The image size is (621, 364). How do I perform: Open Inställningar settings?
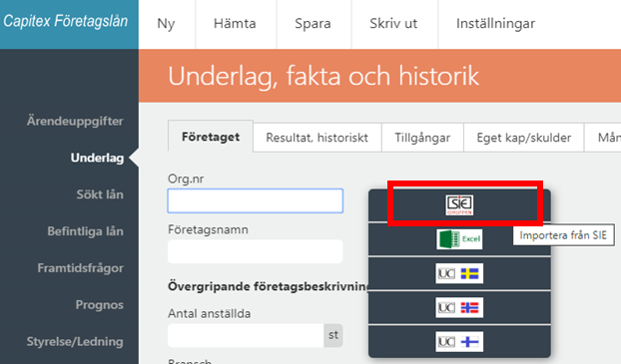[x=495, y=24]
